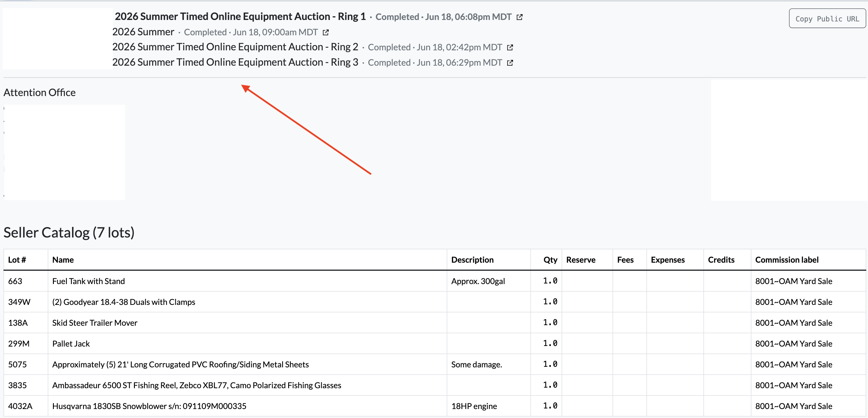Click commission label in Goodyear Duals row
Viewport: 868px width, 418px height.
click(x=794, y=302)
